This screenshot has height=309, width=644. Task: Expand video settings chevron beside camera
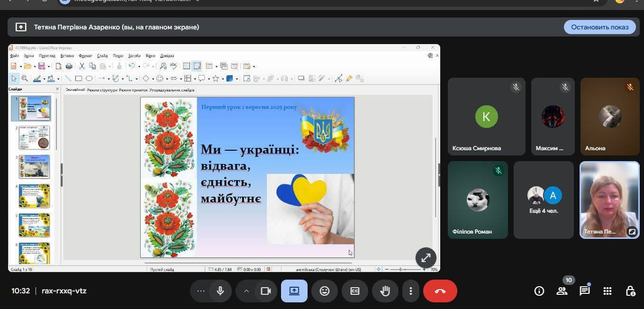[246, 291]
